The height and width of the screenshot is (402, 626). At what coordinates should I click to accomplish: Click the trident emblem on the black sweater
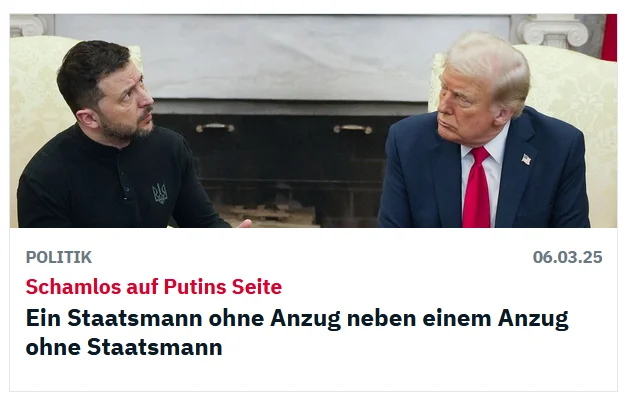tap(160, 193)
